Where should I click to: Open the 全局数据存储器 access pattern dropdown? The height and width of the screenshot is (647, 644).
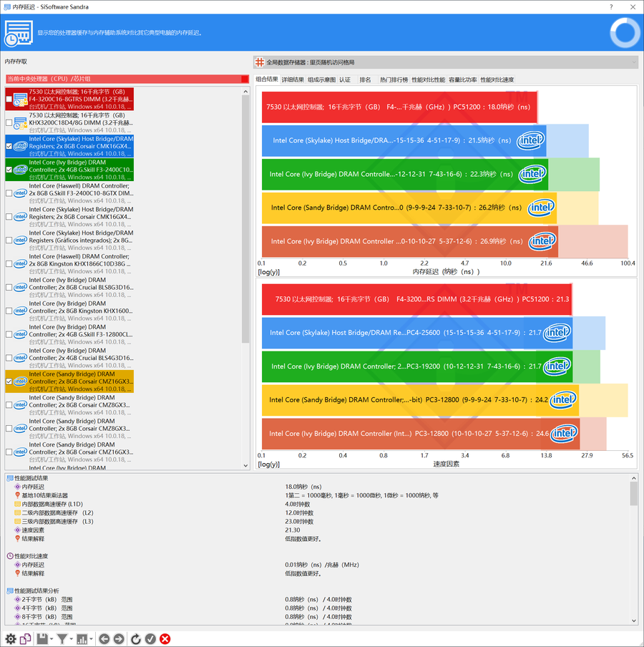click(x=446, y=62)
